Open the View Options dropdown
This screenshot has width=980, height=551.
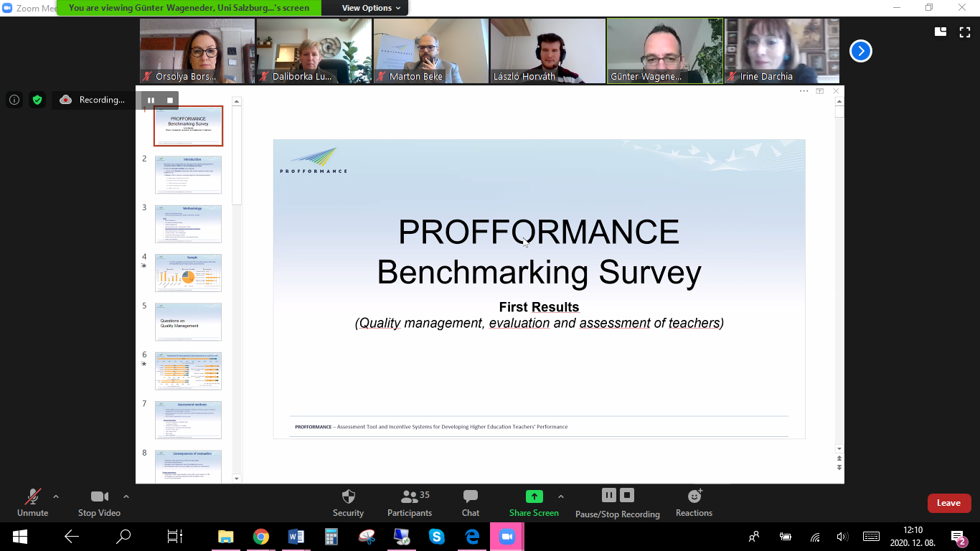tap(367, 8)
